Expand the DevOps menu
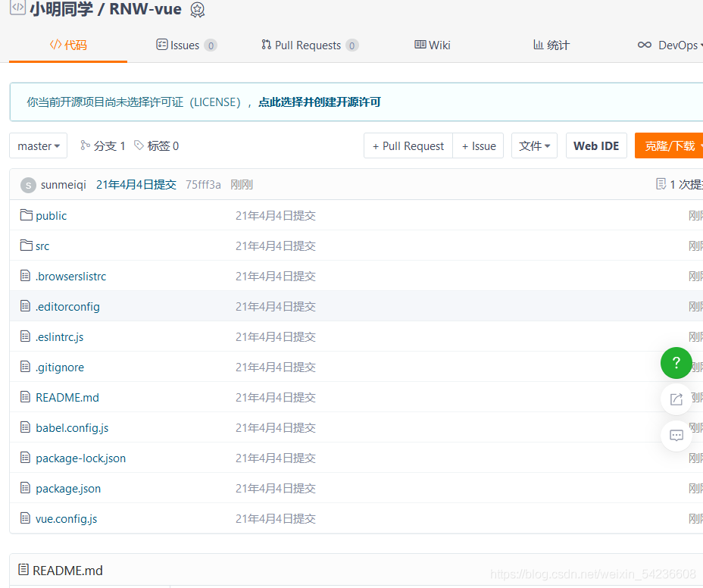The width and height of the screenshot is (703, 588). 670,45
